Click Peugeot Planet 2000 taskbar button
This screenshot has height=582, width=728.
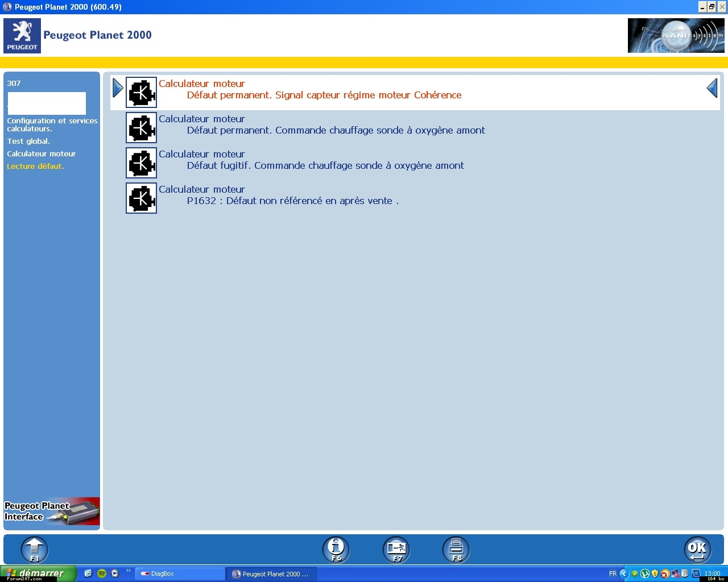pyautogui.click(x=271, y=574)
